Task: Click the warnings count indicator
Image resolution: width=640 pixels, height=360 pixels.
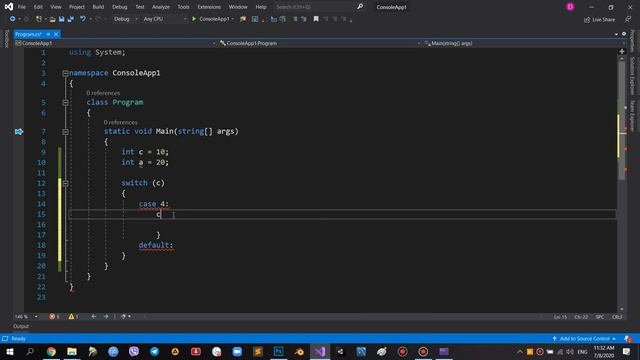Action: (73, 317)
